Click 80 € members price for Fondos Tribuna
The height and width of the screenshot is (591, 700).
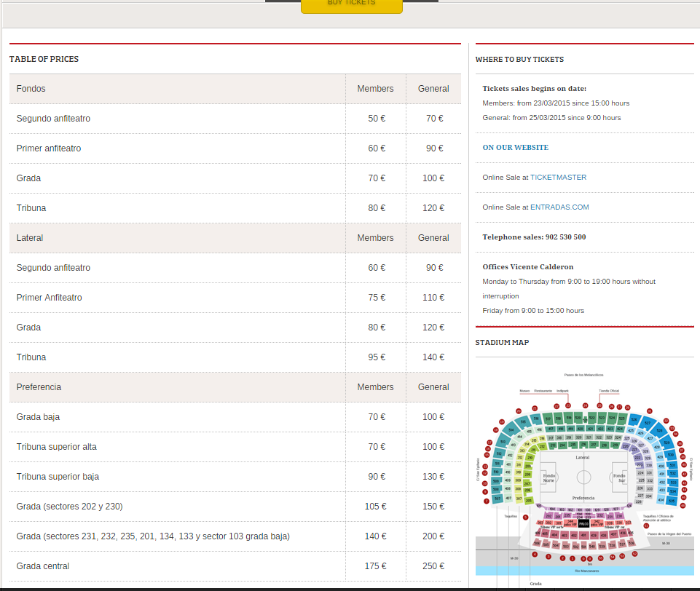[x=377, y=208]
